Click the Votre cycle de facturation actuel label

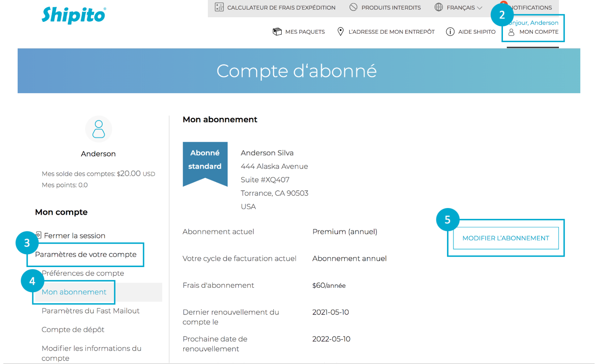tap(240, 259)
